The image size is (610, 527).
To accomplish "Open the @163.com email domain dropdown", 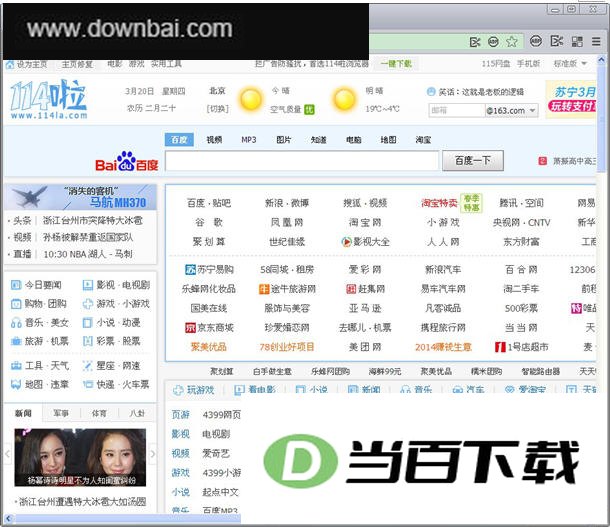I will pyautogui.click(x=512, y=110).
